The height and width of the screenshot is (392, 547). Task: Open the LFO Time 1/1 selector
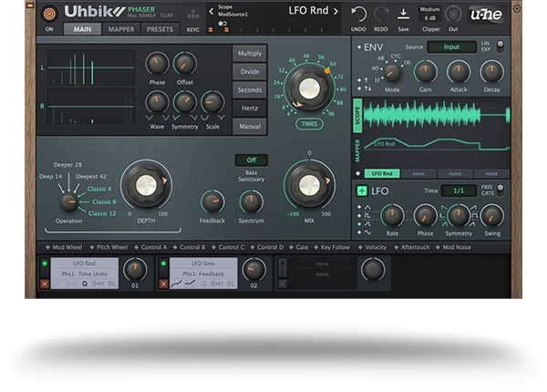[x=458, y=191]
